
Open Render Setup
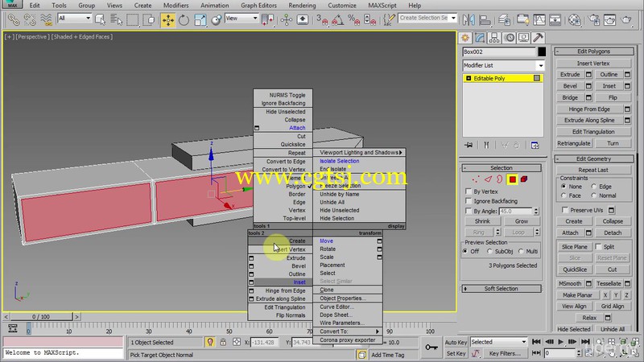coord(594,19)
